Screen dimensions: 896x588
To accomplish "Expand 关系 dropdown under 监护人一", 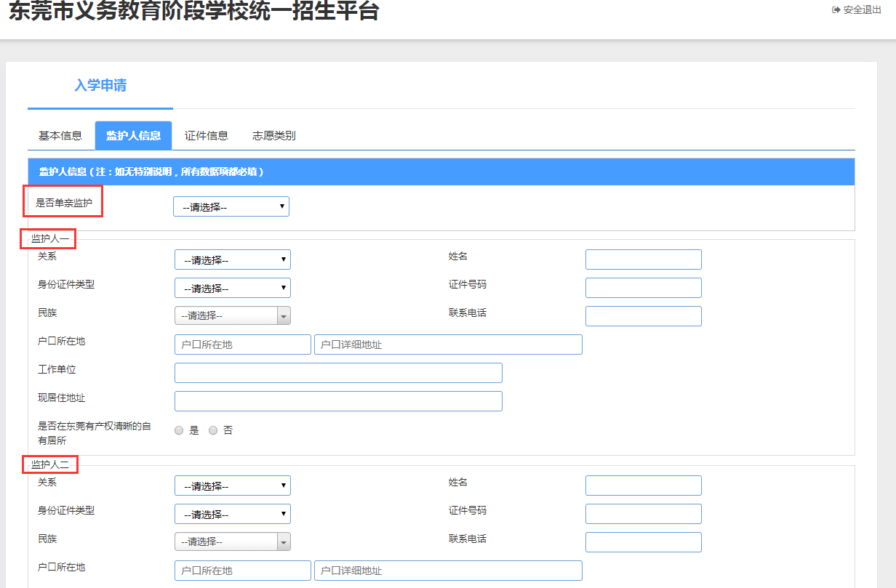I will (233, 259).
